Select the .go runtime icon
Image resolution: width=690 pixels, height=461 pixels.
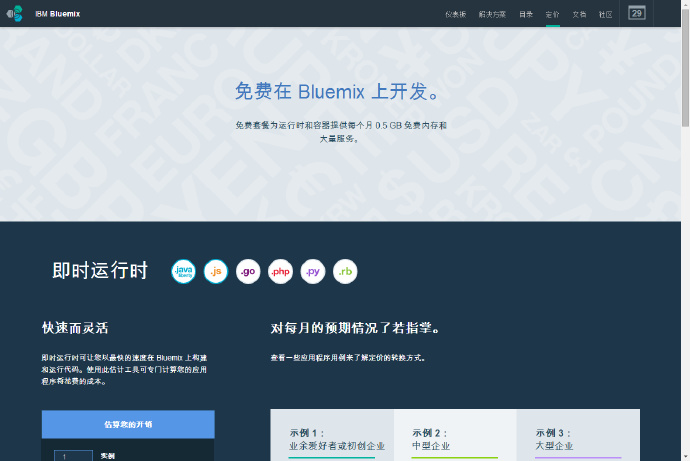click(x=248, y=271)
